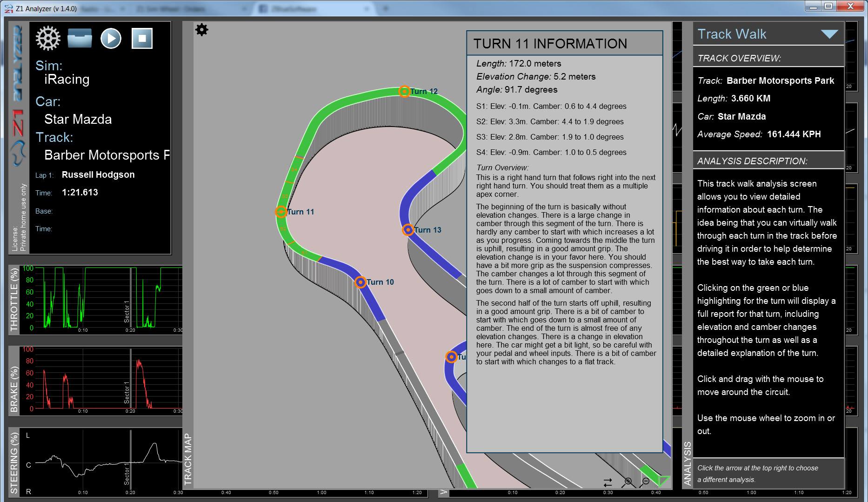Select the Turn 12 marker
Image resolution: width=868 pixels, height=502 pixels.
point(404,91)
